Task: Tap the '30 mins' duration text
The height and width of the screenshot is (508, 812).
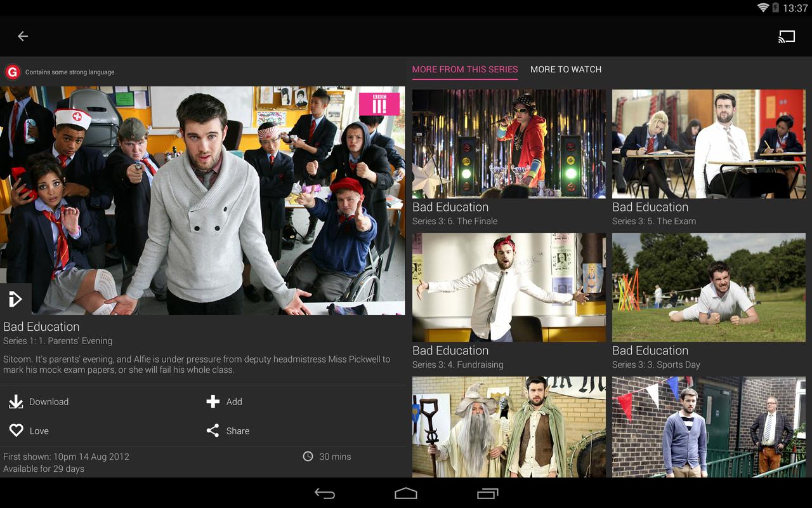Action: [x=335, y=457]
